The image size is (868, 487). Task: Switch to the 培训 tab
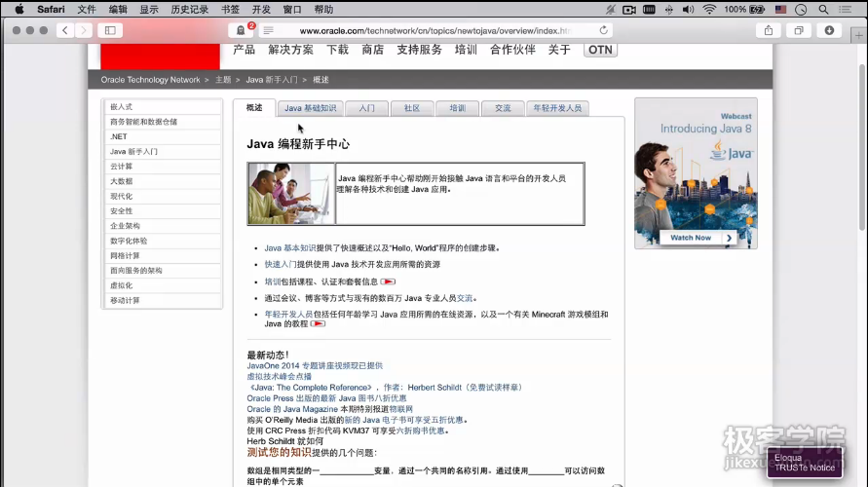pyautogui.click(x=457, y=108)
